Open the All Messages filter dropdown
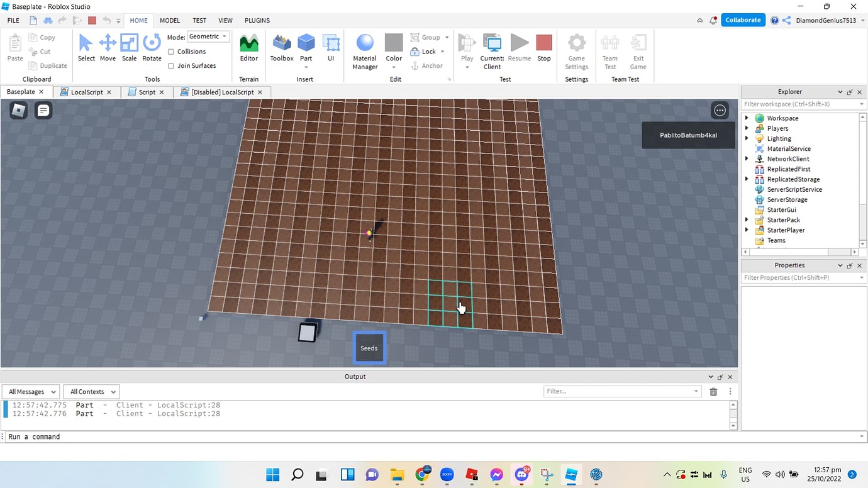Image resolution: width=868 pixels, height=488 pixels. (31, 392)
